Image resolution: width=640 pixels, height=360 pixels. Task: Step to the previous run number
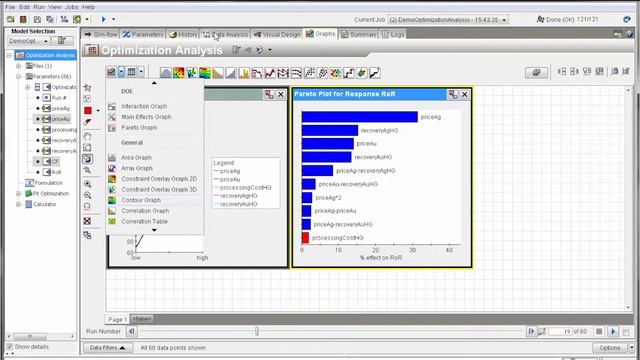tap(131, 331)
